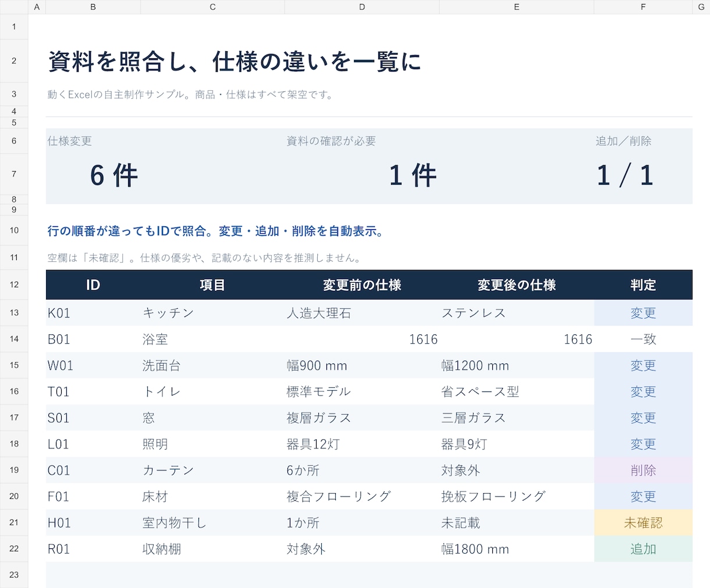This screenshot has width=710, height=588.
Task: Select the 幅1200 mm cell
Action: pyautogui.click(x=517, y=365)
